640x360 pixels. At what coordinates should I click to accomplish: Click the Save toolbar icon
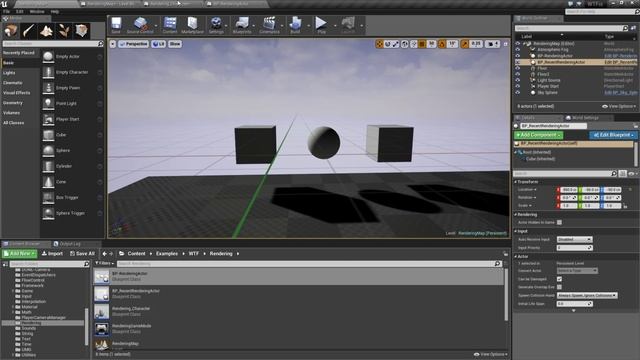[116, 25]
